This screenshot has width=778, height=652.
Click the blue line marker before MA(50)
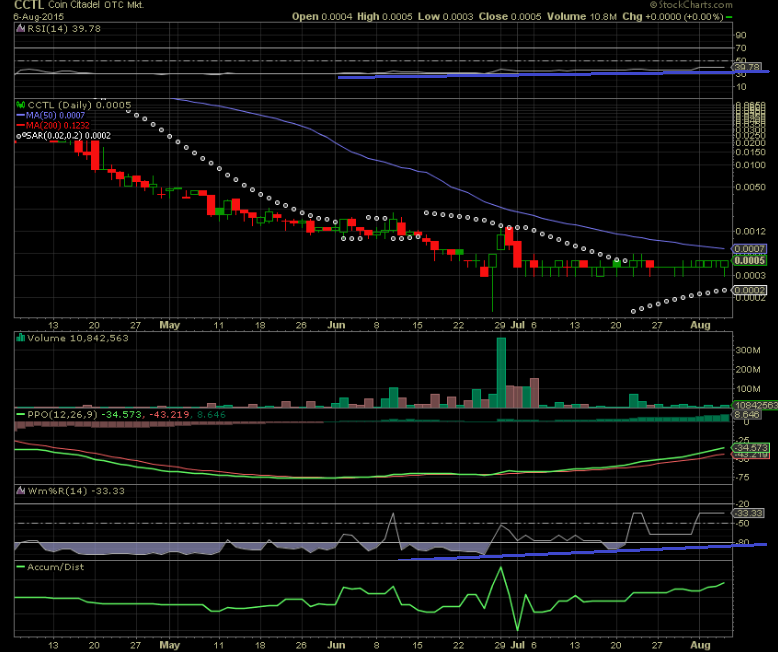[x=20, y=116]
